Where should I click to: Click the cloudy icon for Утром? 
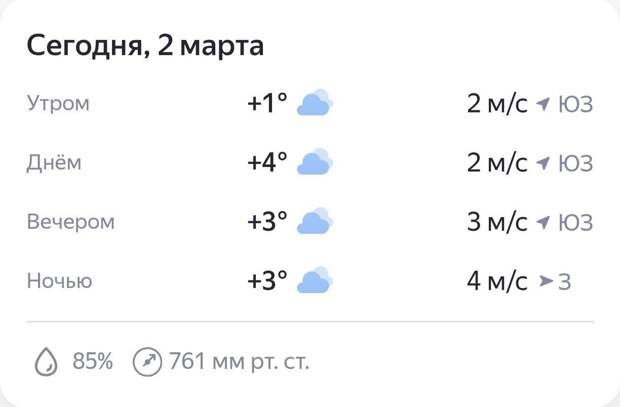coord(315,103)
